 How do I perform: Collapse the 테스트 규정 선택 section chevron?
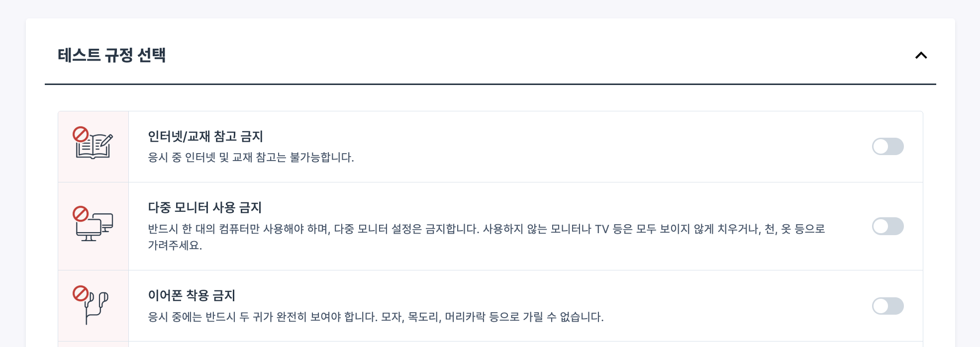point(921,55)
